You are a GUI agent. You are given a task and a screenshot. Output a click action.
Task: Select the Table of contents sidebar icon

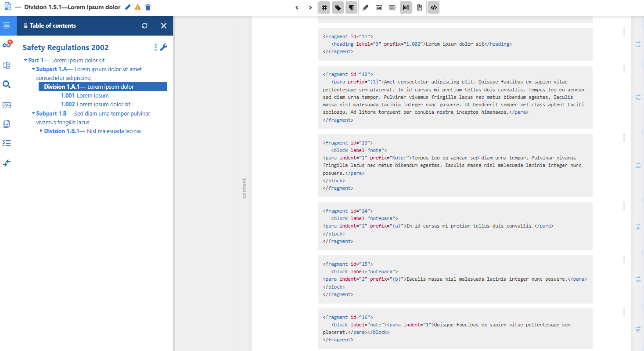(7, 25)
